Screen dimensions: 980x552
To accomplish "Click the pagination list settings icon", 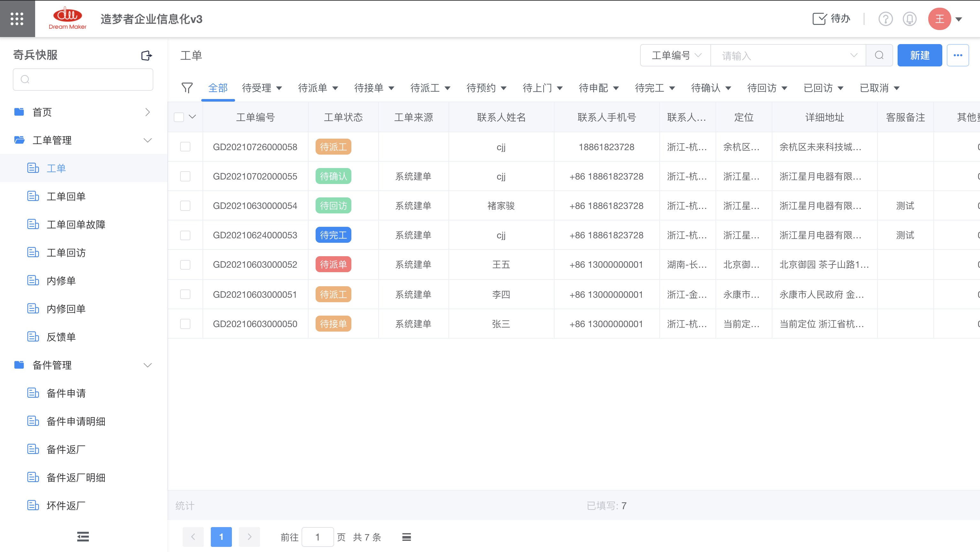I will (406, 537).
